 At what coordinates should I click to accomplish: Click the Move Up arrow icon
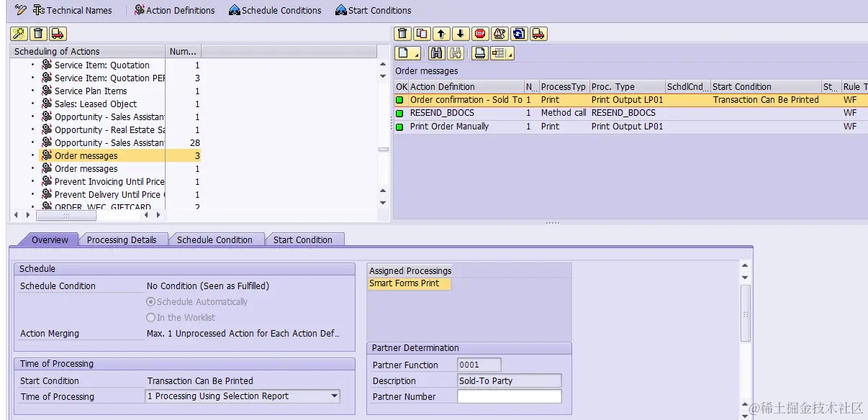(441, 33)
